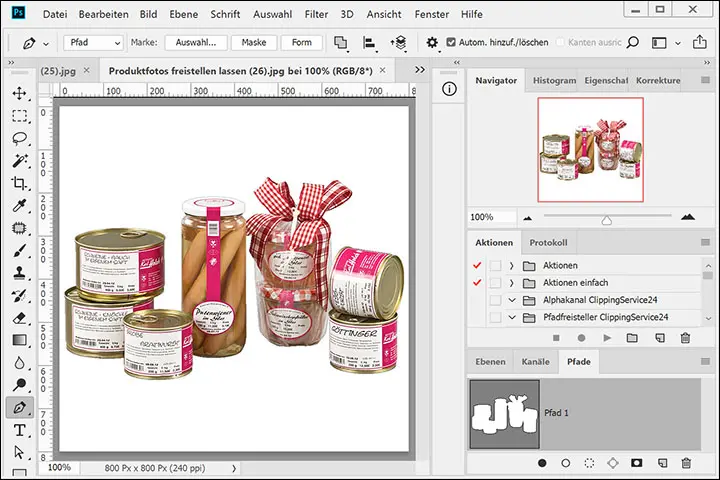Image resolution: width=720 pixels, height=480 pixels.
Task: Select the Crop tool
Action: 19,183
